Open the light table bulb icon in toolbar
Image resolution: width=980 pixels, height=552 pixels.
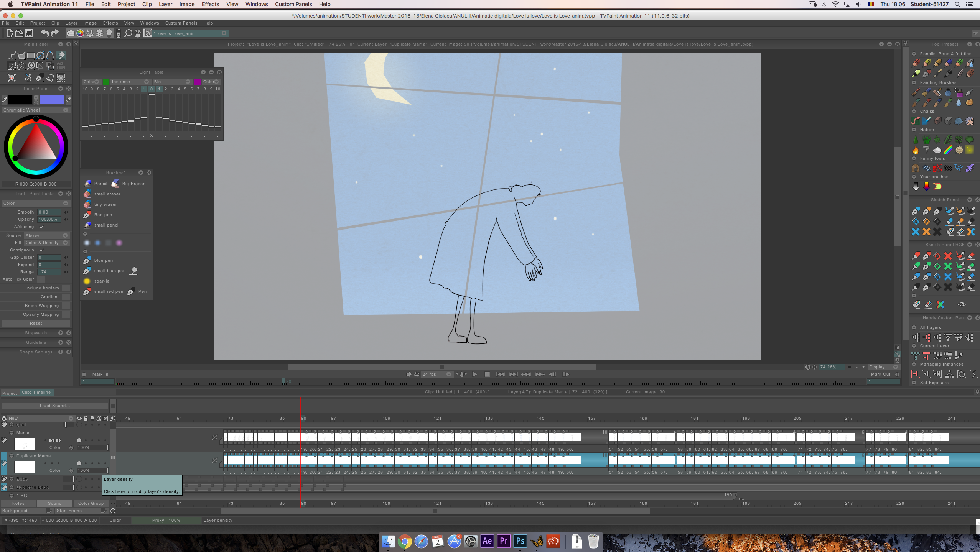109,33
